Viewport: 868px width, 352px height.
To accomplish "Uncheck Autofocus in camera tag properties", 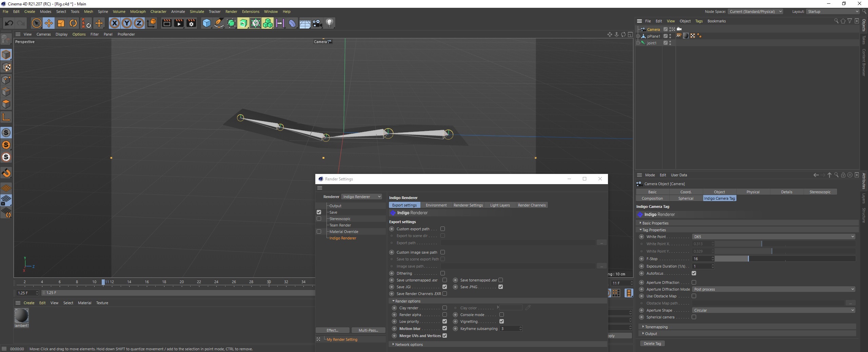I will [694, 273].
